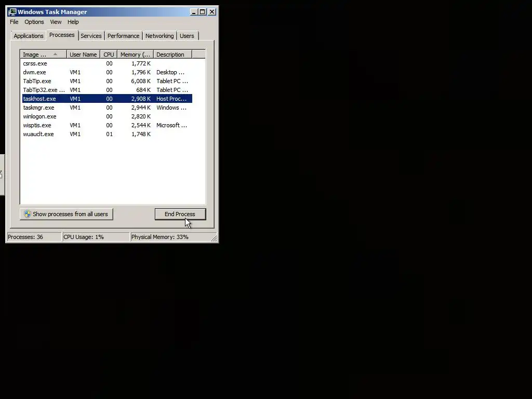Maximize the Task Manager window
Screen dimensions: 532x399
(x=203, y=12)
